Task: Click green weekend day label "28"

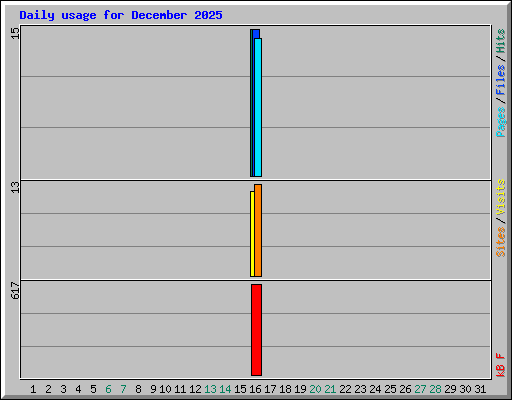Action: point(435,389)
